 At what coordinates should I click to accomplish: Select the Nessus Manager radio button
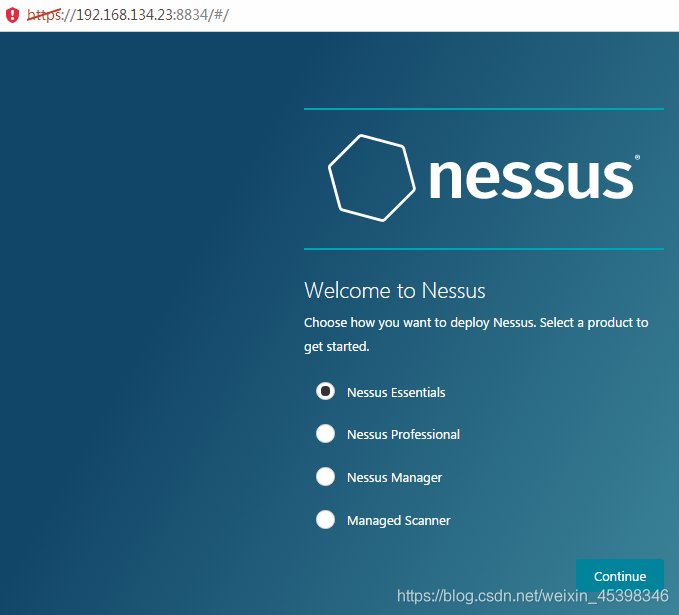click(x=325, y=477)
